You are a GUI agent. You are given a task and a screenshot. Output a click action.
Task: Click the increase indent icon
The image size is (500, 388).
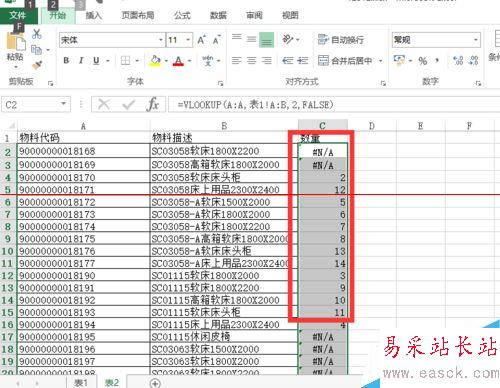(x=302, y=61)
